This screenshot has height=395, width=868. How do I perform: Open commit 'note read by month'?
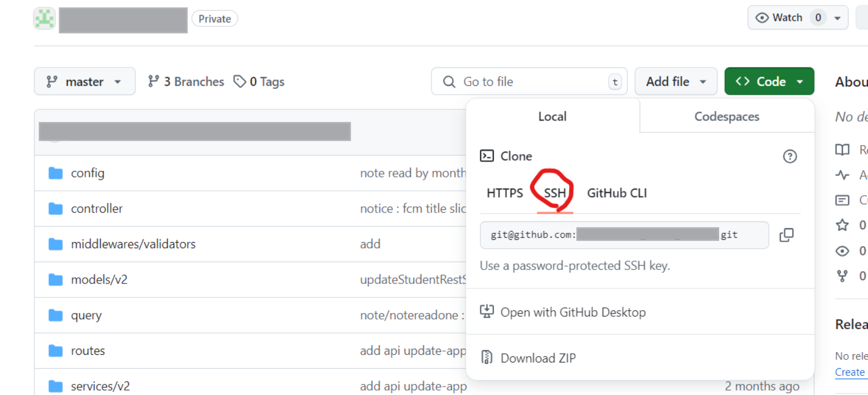[x=413, y=173]
